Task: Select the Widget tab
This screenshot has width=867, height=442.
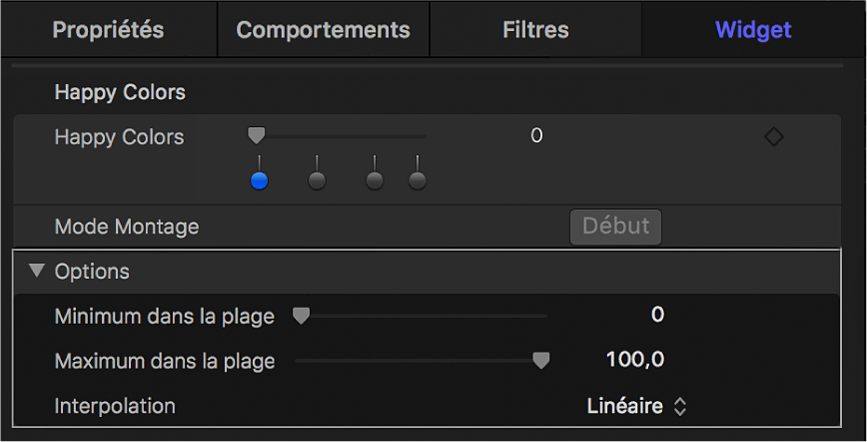Action: click(753, 30)
